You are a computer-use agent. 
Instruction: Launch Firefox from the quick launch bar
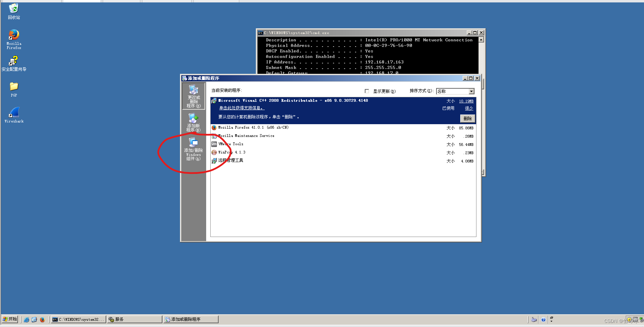click(42, 320)
